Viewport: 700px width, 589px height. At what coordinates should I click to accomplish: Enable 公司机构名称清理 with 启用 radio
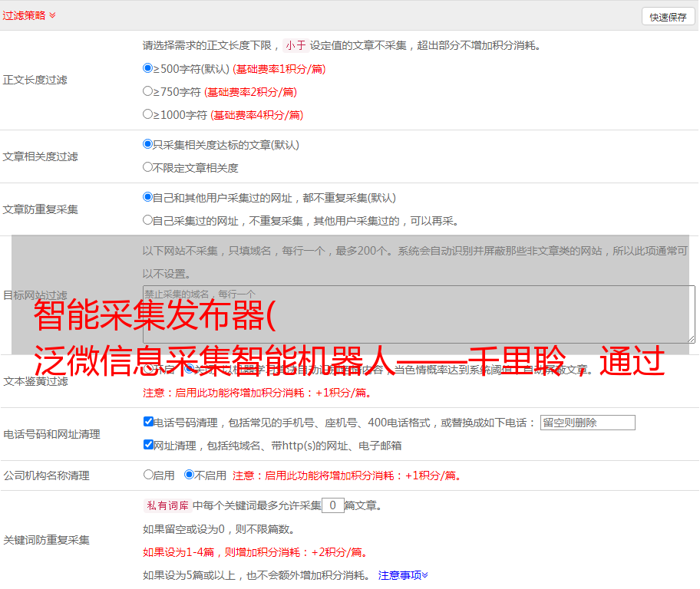(148, 475)
